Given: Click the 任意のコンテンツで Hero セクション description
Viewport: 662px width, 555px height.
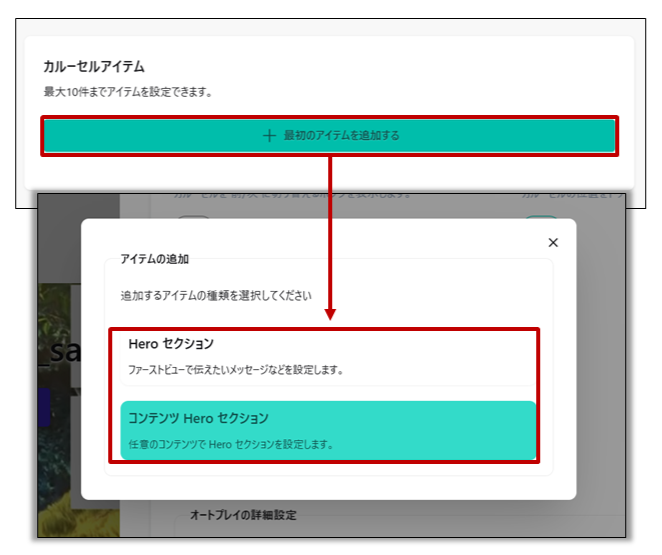Looking at the screenshot, I should tap(231, 444).
